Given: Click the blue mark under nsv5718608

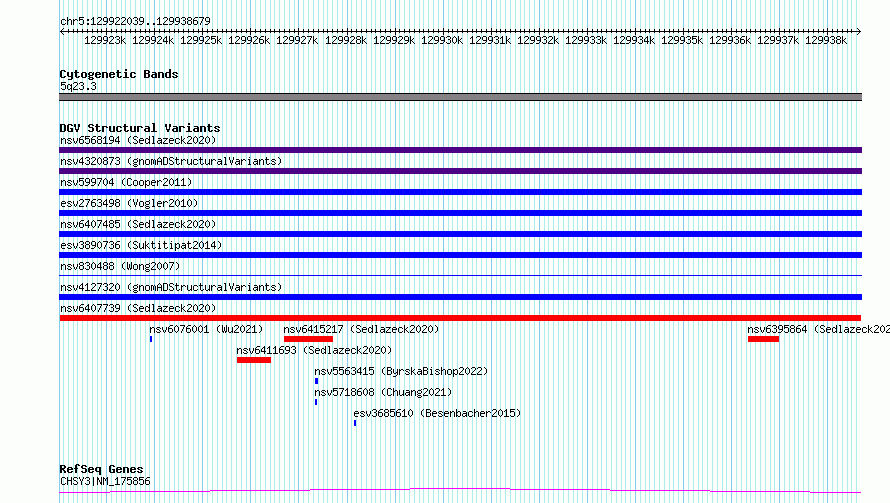Looking at the screenshot, I should tap(316, 402).
